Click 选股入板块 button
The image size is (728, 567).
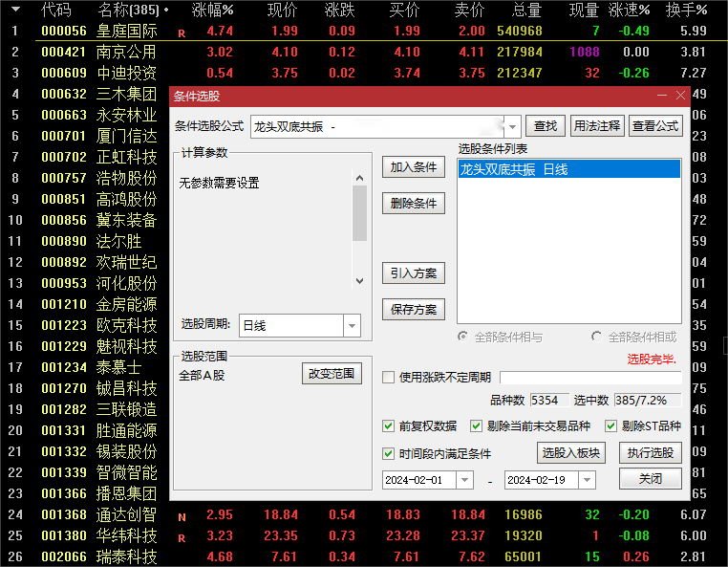click(x=571, y=452)
